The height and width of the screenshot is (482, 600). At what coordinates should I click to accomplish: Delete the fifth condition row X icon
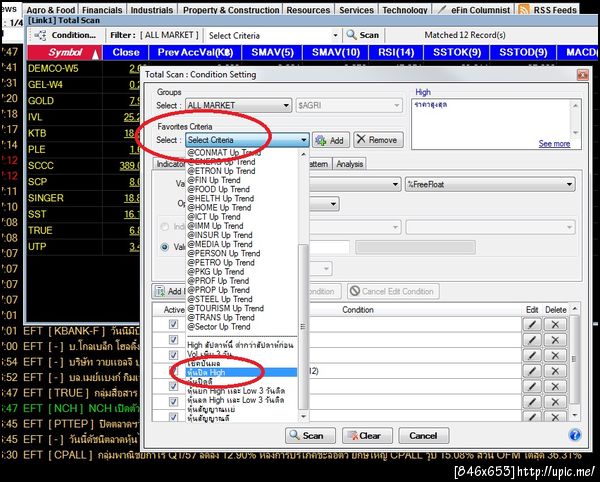click(x=555, y=386)
